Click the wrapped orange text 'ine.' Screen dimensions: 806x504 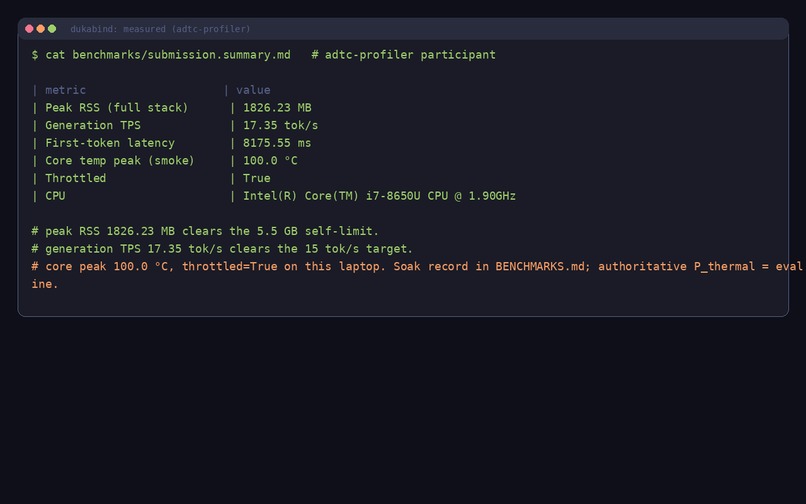(x=45, y=284)
